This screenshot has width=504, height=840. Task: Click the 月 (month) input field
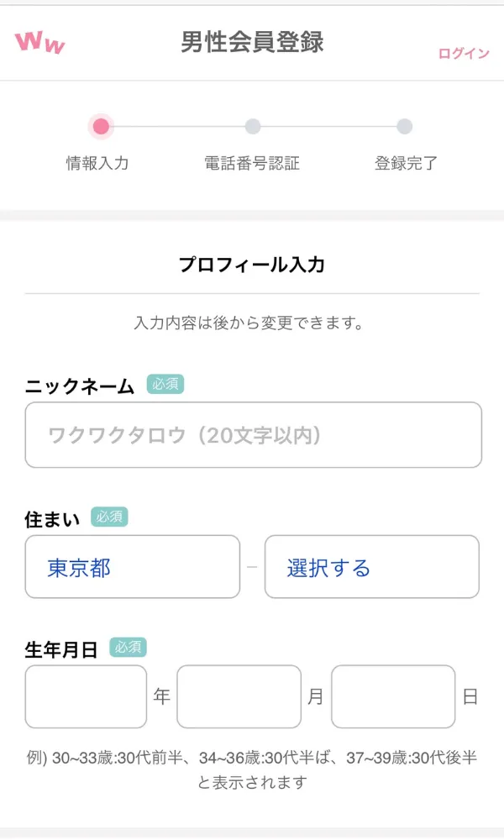pyautogui.click(x=239, y=697)
